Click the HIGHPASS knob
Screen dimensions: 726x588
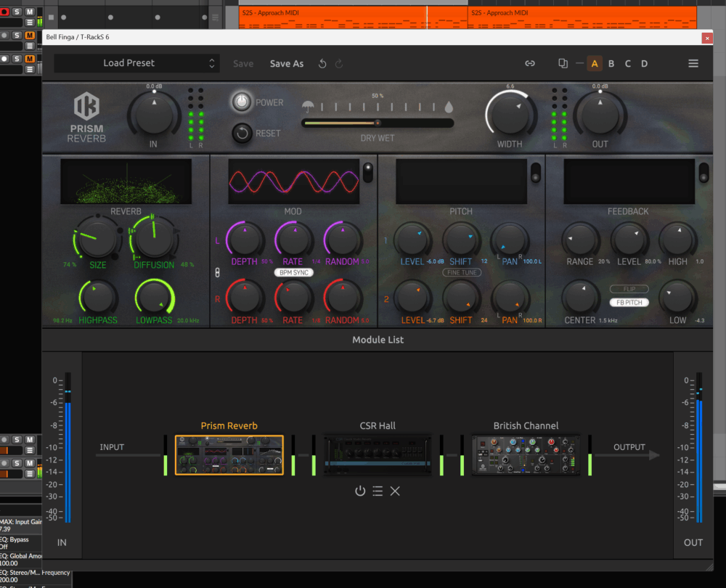[97, 297]
